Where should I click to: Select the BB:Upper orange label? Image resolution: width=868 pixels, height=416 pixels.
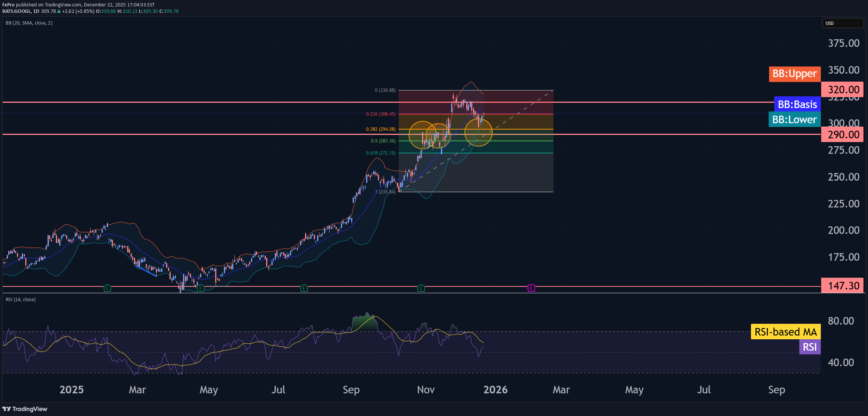(794, 74)
